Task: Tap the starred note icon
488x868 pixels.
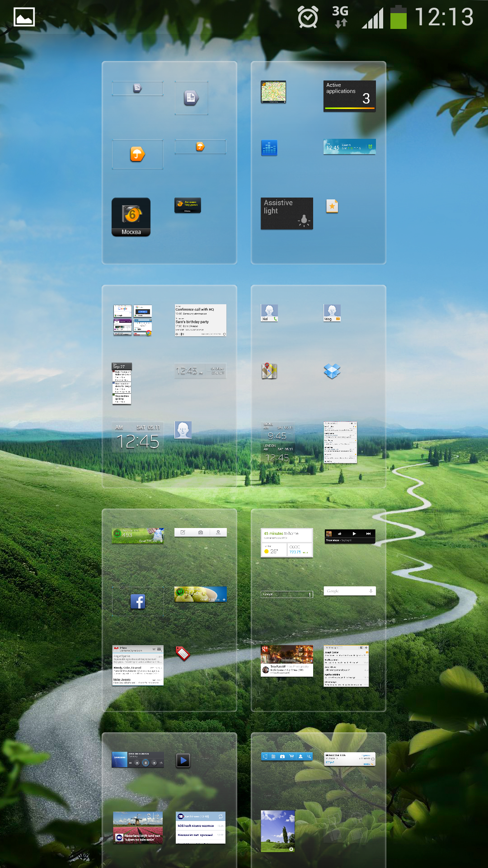Action: point(332,206)
